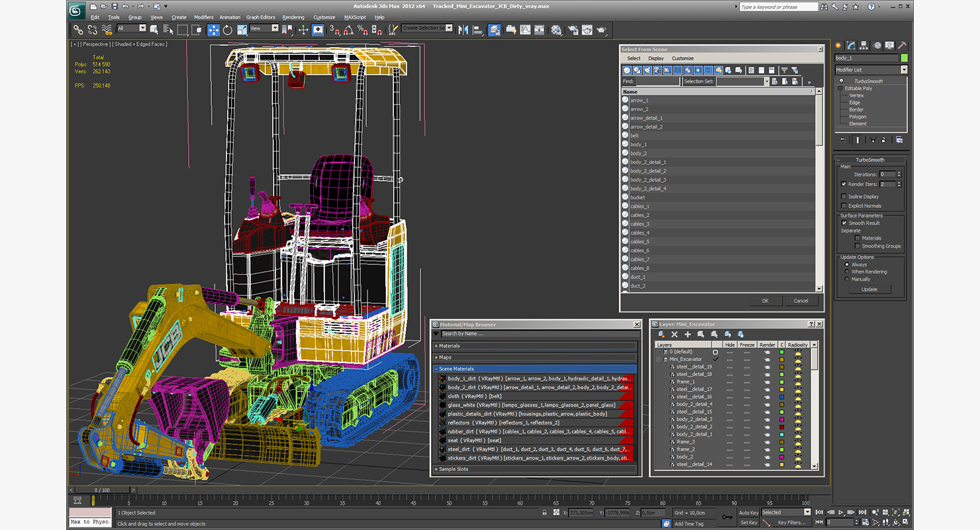Open Material Editor icon
980x530 pixels.
pos(556,29)
